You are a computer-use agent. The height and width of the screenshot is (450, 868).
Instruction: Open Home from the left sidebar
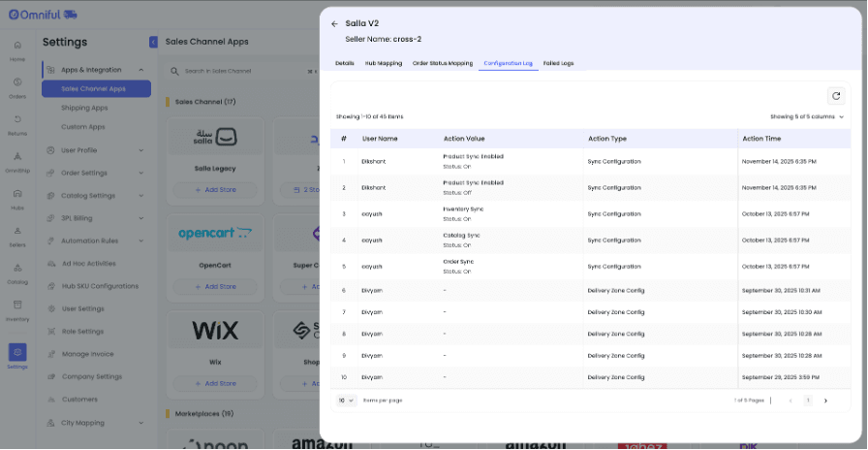pos(17,51)
